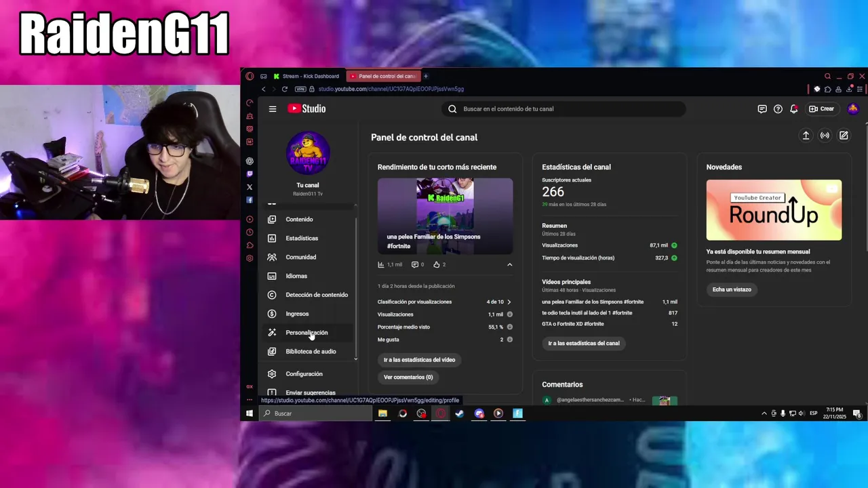Open Opera sidebar history clock icon
Viewport: 868px width, 488px height.
pyautogui.click(x=250, y=232)
